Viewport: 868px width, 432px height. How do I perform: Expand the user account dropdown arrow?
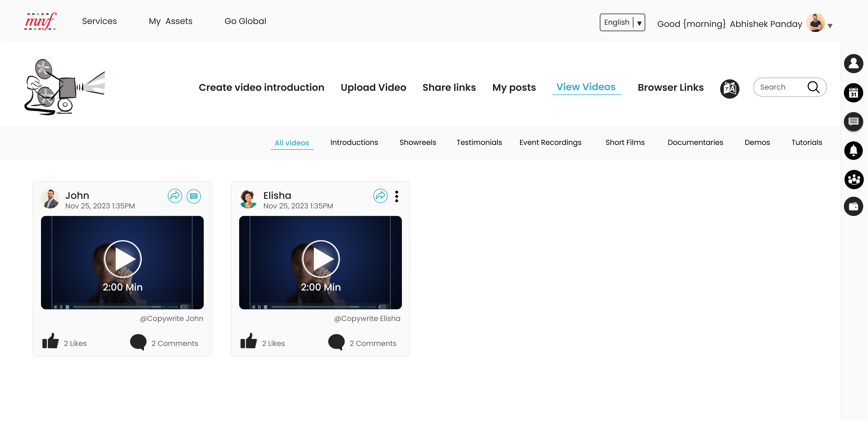pyautogui.click(x=830, y=26)
